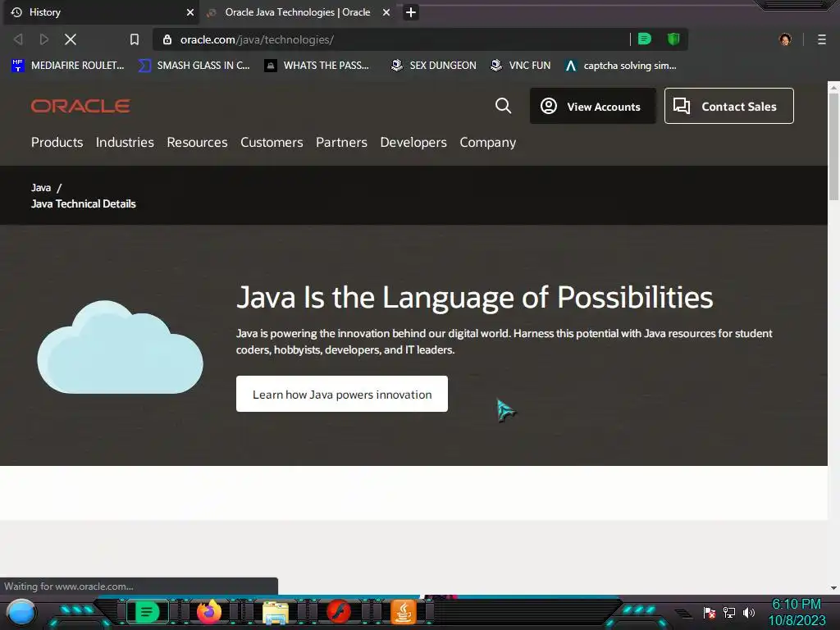Open the Oracle site search magnifier
Screen dimensions: 840x630
(503, 106)
